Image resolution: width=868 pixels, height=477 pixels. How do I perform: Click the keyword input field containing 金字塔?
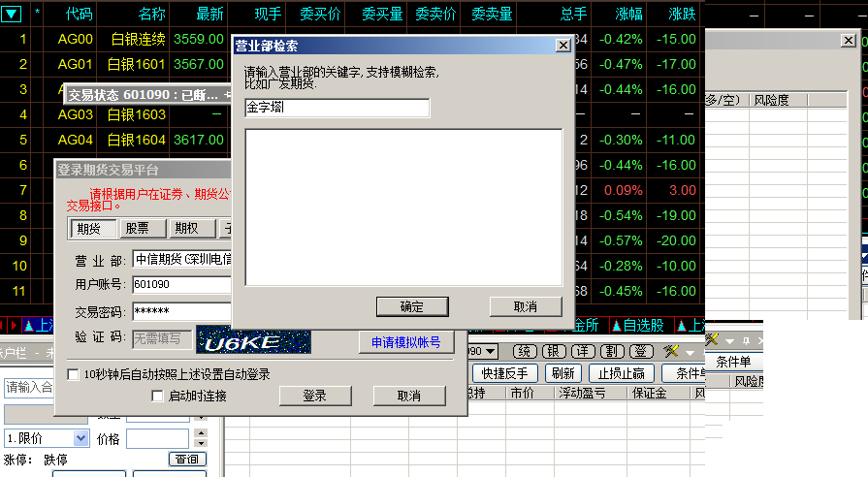(337, 108)
